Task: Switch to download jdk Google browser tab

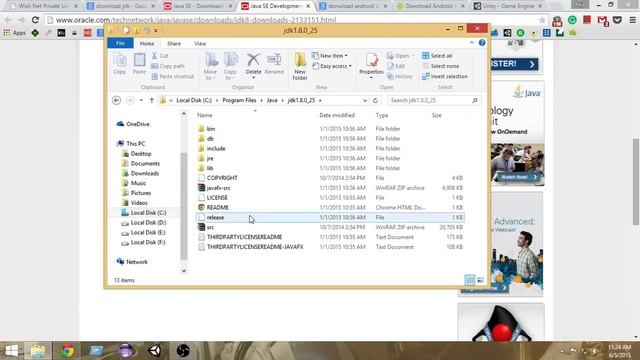Action: click(x=121, y=6)
